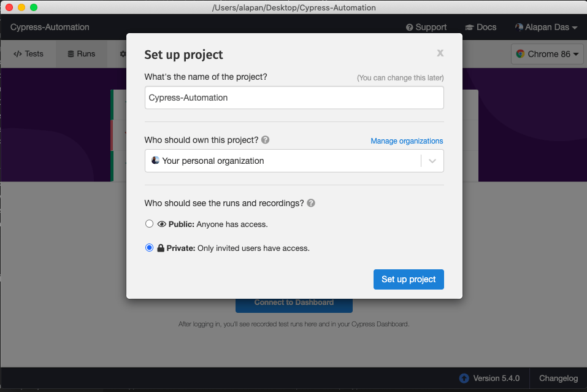
Task: Click the Version 5.4.0 update button
Action: pos(489,379)
